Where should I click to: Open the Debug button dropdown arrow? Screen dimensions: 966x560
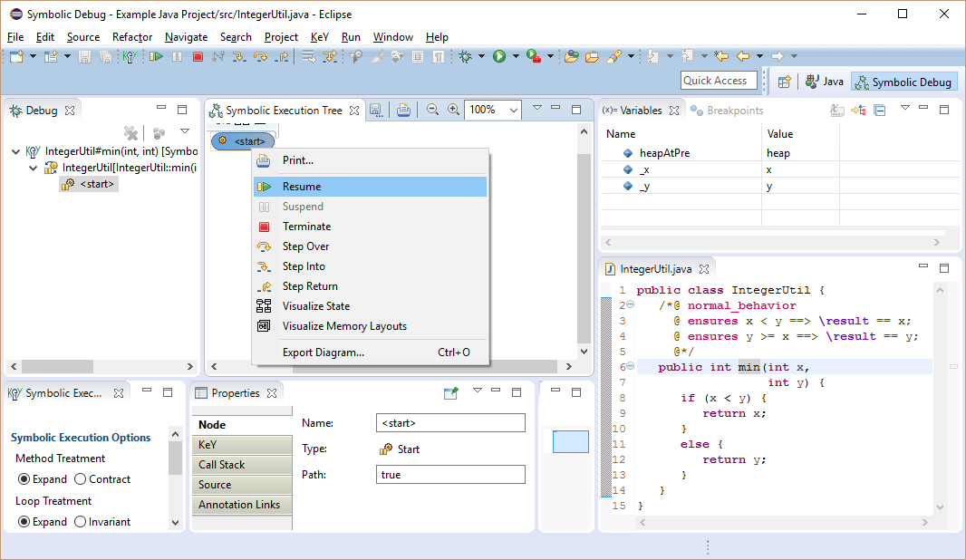(481, 57)
